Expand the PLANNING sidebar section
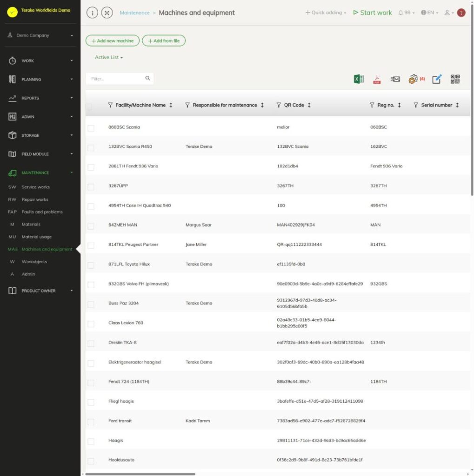The height and width of the screenshot is (476, 474). click(40, 79)
